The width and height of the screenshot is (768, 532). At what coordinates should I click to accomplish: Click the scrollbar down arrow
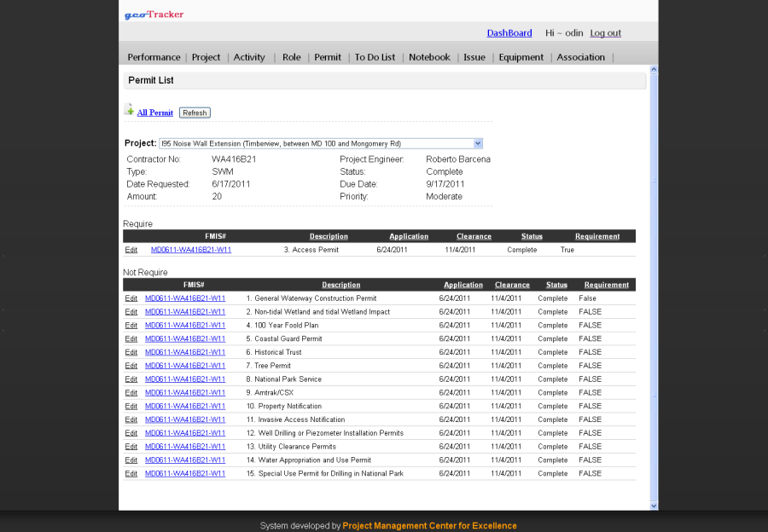[x=654, y=506]
